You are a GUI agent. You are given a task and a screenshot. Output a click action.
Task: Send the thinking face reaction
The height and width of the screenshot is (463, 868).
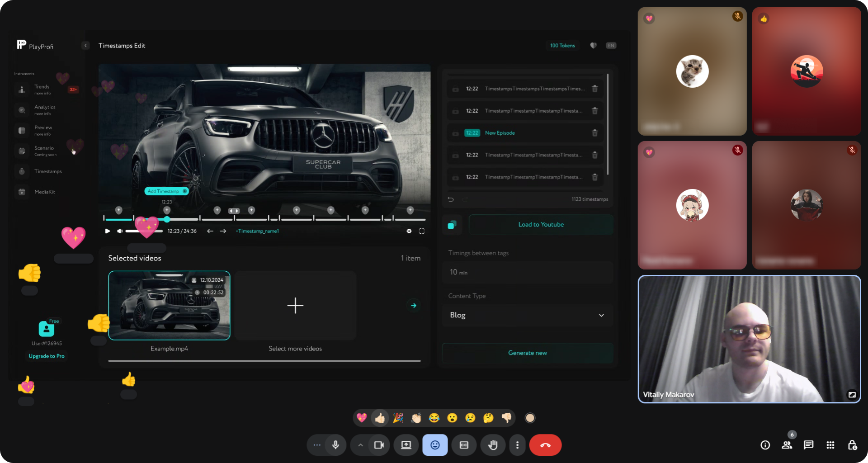[488, 418]
